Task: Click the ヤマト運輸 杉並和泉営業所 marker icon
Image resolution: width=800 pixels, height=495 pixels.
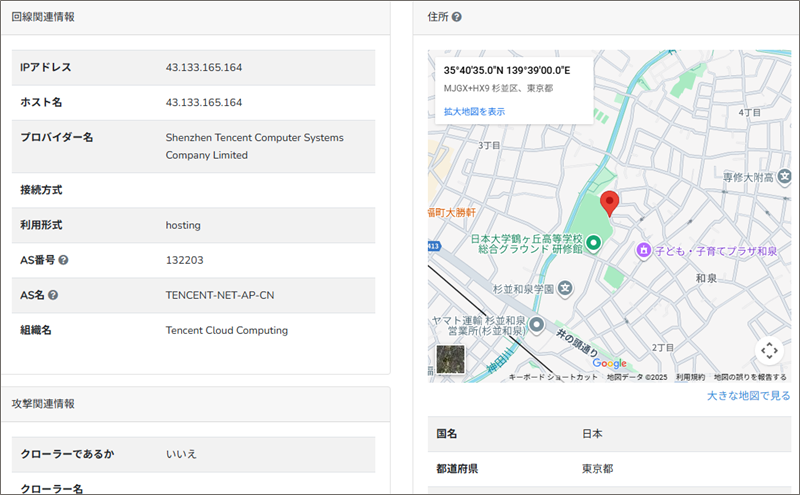Action: [x=537, y=324]
